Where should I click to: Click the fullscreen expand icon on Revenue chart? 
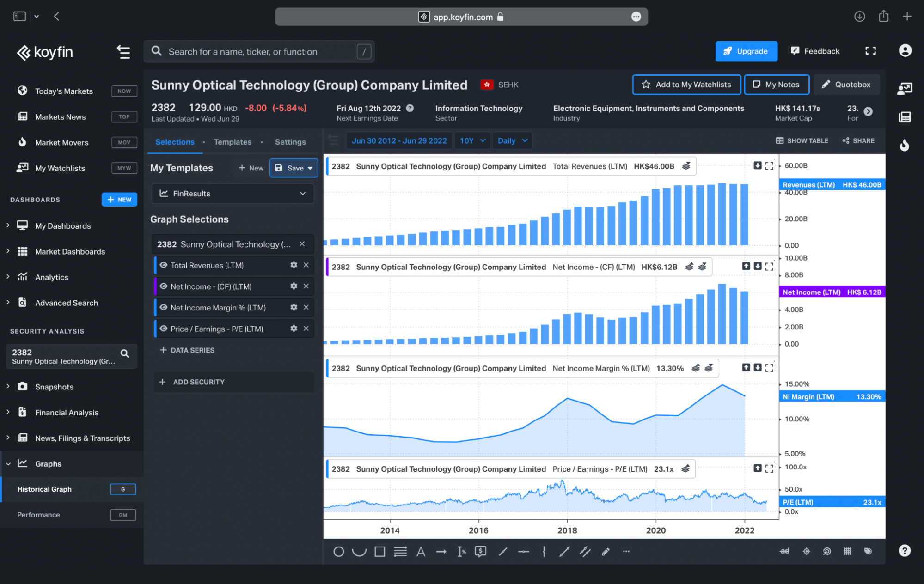point(769,166)
